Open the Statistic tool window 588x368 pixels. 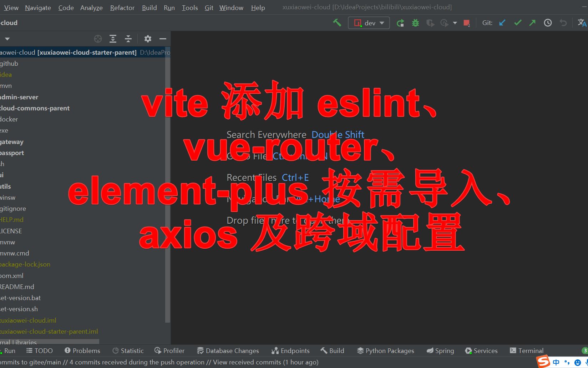128,351
